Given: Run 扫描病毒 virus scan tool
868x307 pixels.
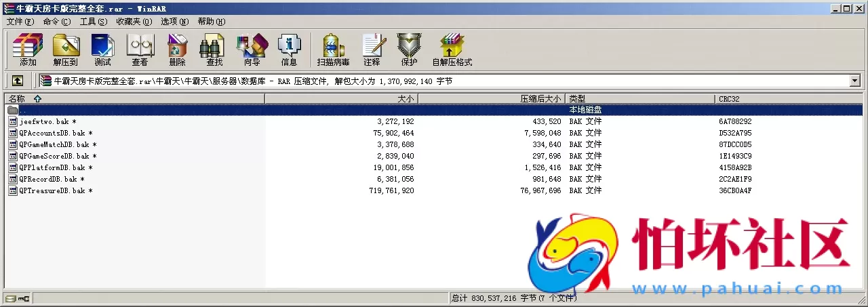Looking at the screenshot, I should tap(333, 49).
